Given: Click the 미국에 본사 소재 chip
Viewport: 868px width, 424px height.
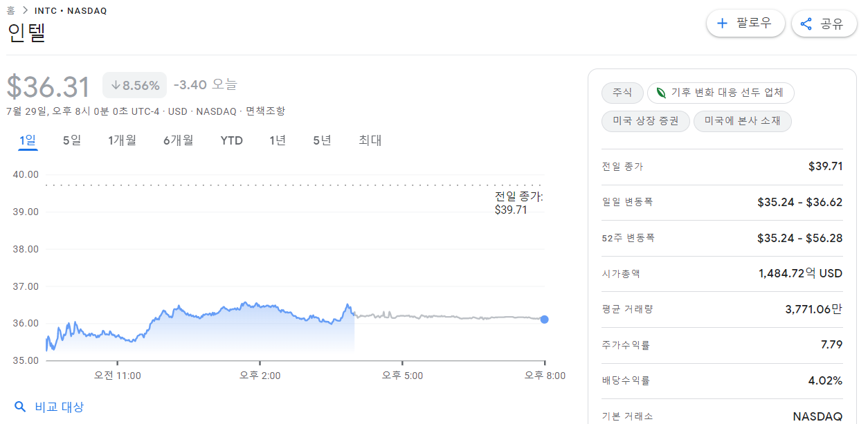Looking at the screenshot, I should click(742, 120).
